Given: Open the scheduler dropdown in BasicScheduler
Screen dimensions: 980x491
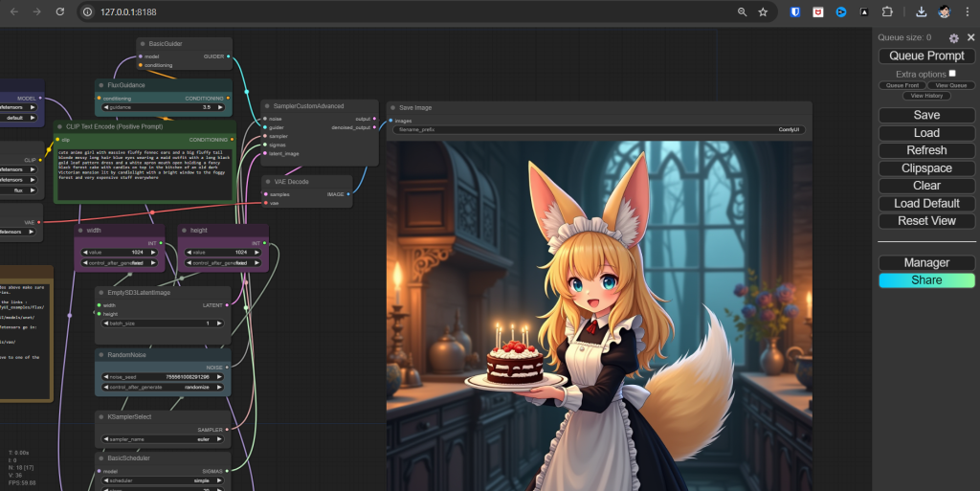Looking at the screenshot, I should 163,480.
